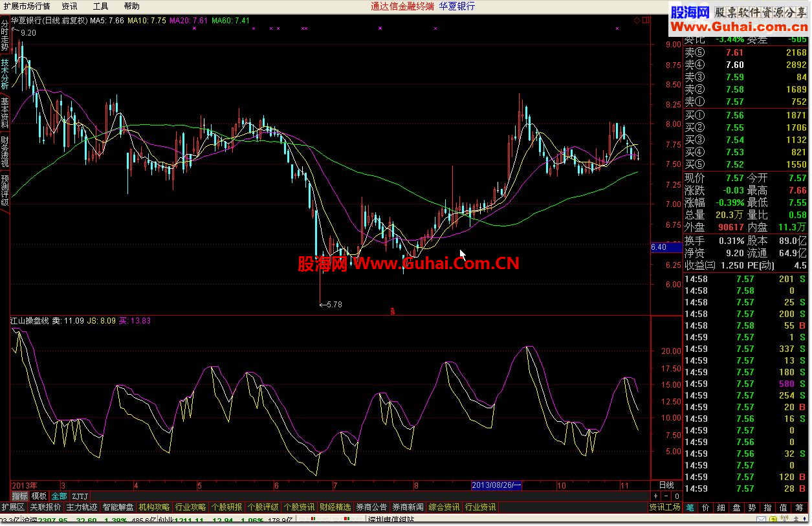Open the 个股研报 bottom tab
This screenshot has height=526, width=812.
click(x=227, y=507)
